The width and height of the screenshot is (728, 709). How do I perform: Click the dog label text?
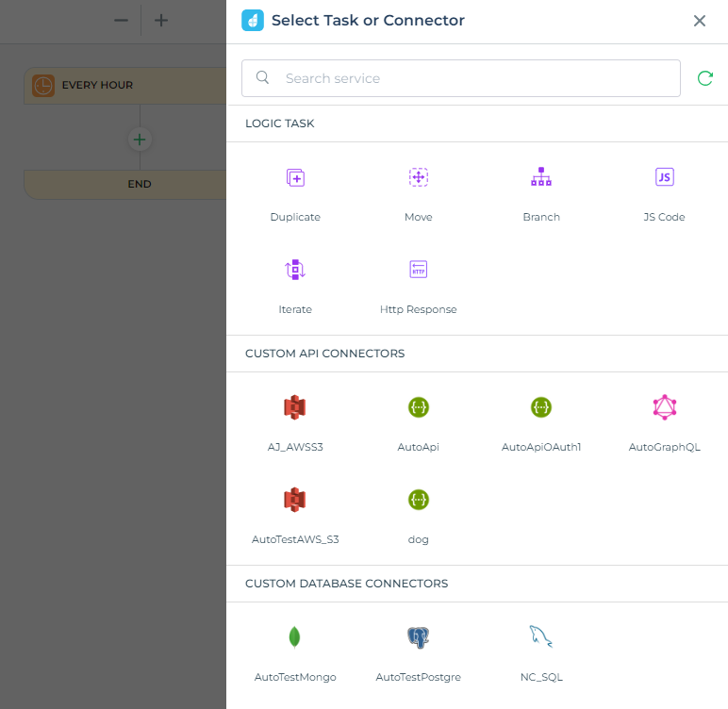pyautogui.click(x=419, y=539)
